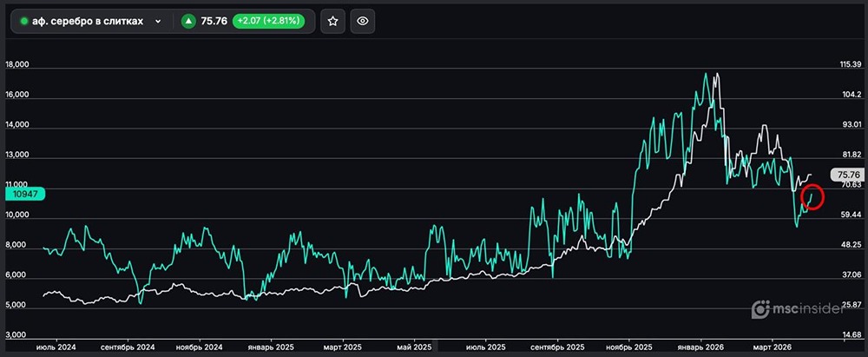Toggle the eye visibility icon
The width and height of the screenshot is (868, 357).
363,22
